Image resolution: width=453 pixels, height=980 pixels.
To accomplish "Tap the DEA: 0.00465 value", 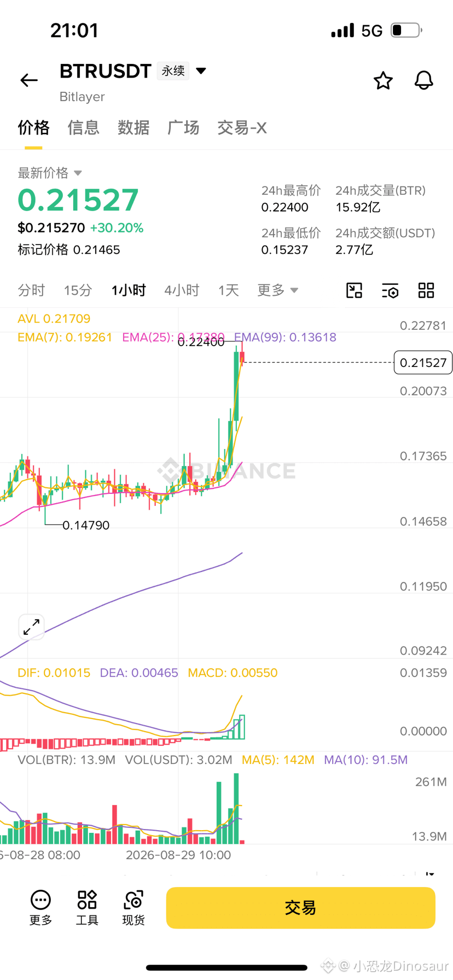I will (139, 673).
